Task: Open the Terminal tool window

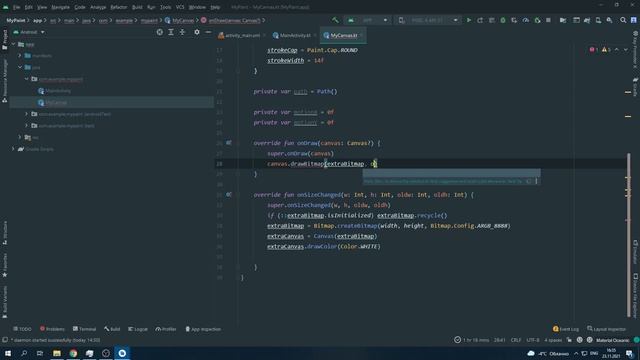Action: (x=84, y=329)
